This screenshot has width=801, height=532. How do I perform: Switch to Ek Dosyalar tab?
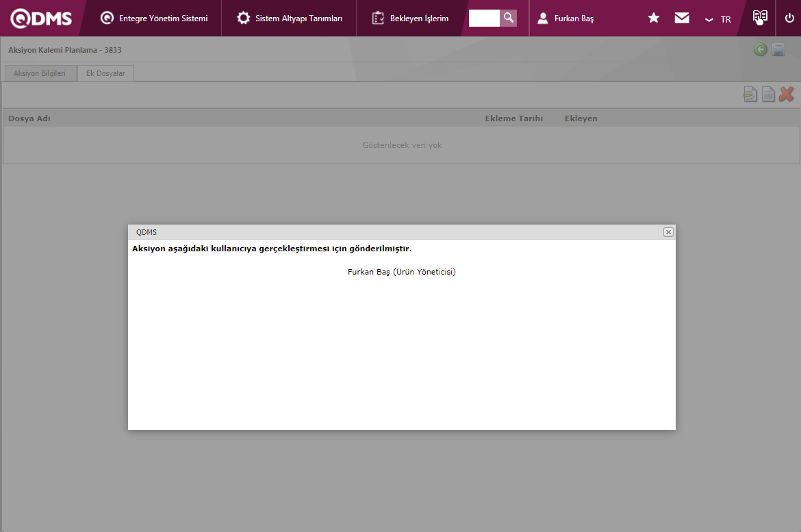105,73
